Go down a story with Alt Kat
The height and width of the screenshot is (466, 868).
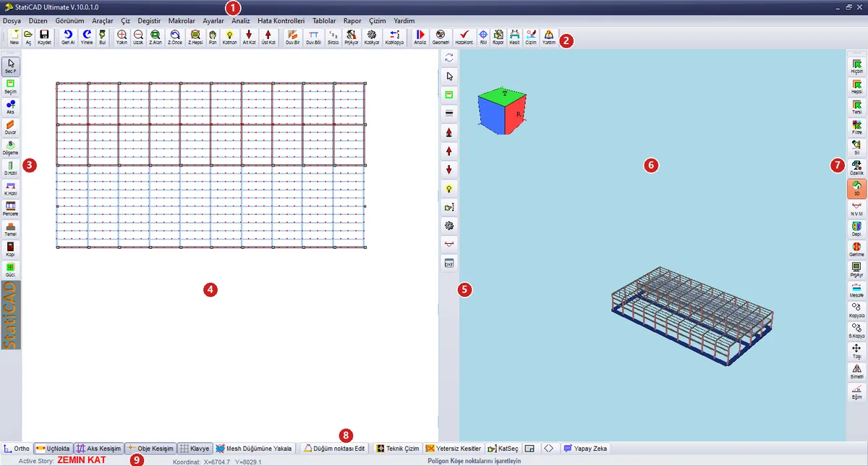pyautogui.click(x=249, y=38)
